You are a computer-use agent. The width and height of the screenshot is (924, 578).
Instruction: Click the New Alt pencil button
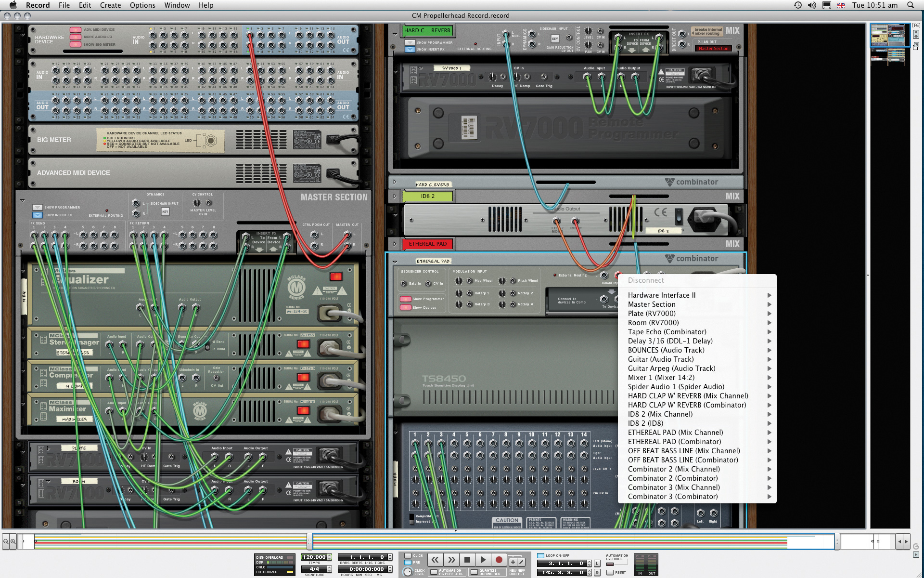[521, 562]
